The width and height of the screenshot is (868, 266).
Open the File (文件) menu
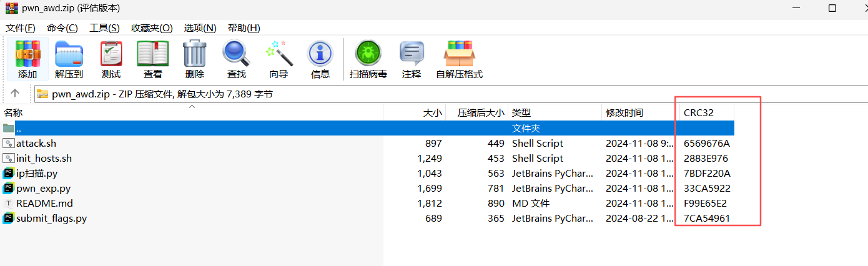21,27
